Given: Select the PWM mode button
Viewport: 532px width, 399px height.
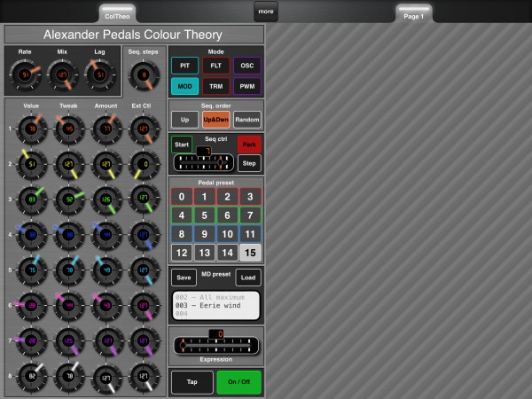Looking at the screenshot, I should 247,86.
